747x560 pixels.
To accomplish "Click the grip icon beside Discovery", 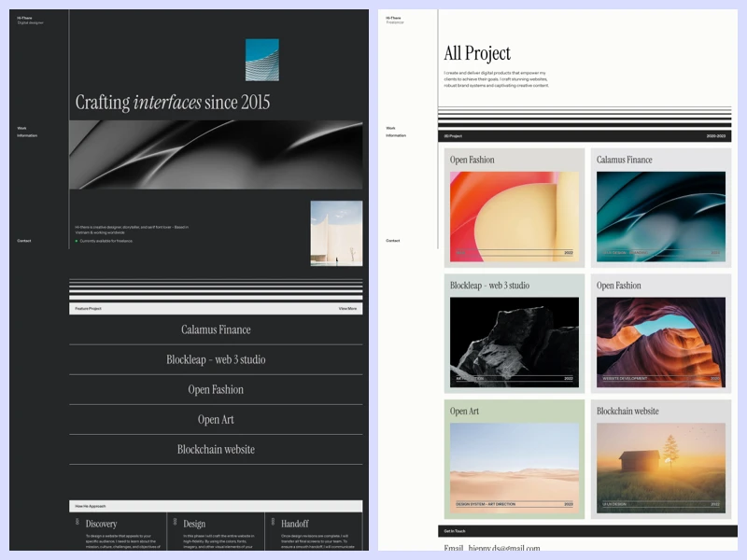I will click(x=78, y=522).
